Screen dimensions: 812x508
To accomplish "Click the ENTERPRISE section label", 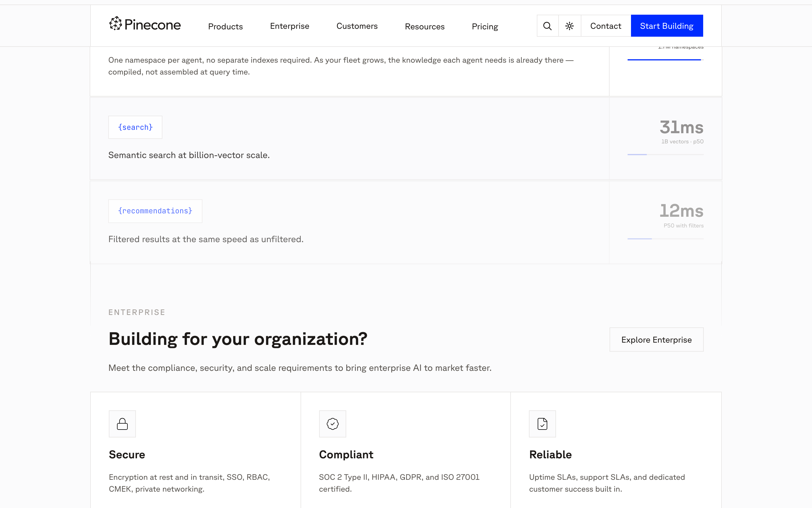I will point(136,312).
